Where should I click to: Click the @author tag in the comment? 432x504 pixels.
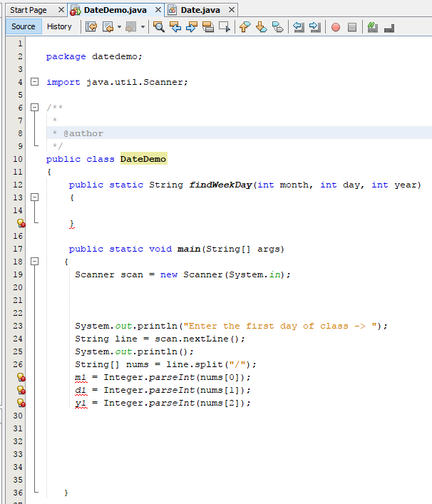click(83, 133)
